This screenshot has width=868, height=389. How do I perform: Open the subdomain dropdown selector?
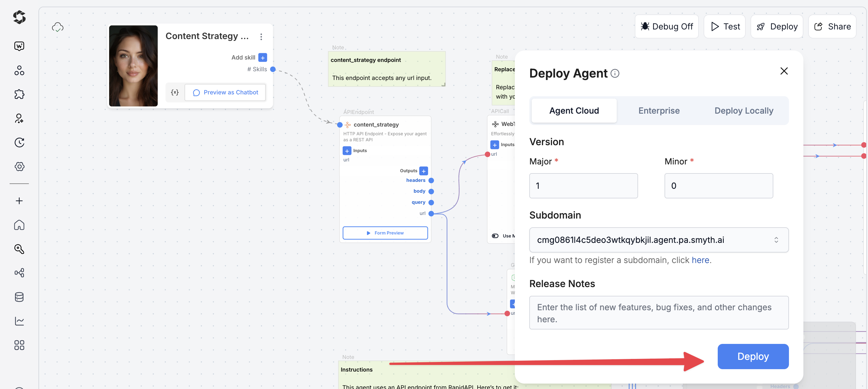[659, 240]
